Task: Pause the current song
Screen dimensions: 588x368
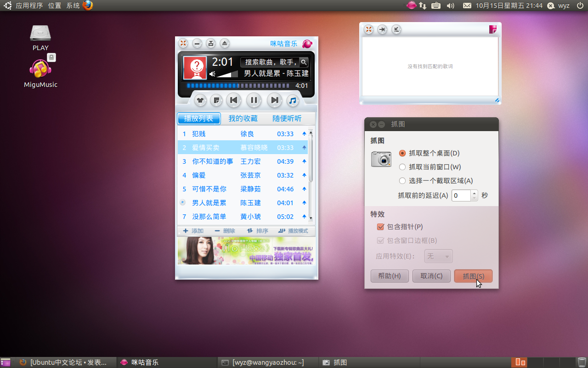Action: click(254, 100)
